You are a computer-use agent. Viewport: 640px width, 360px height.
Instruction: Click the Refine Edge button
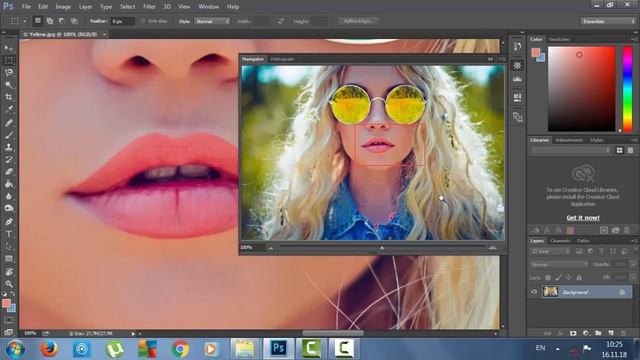359,21
